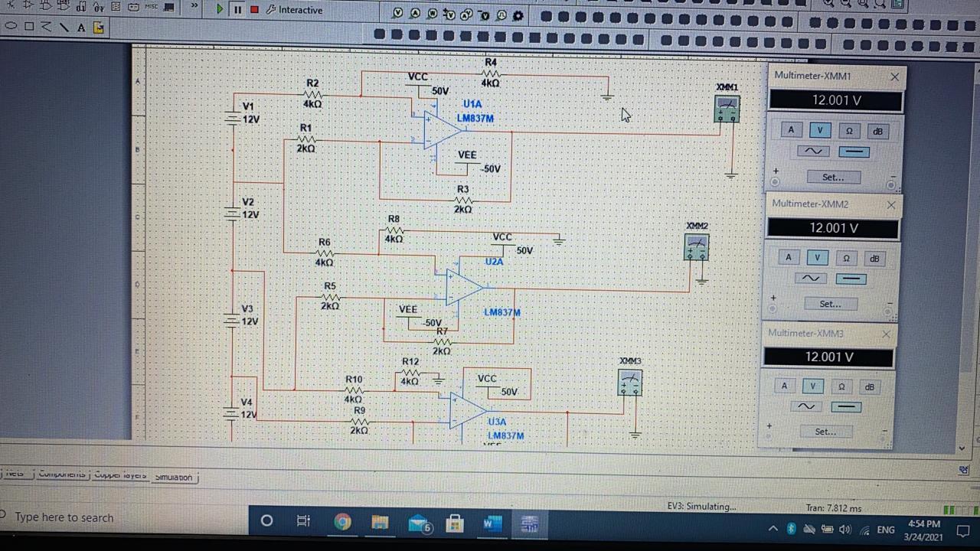
Task: Select the polyline drawing tool
Action: tap(47, 27)
